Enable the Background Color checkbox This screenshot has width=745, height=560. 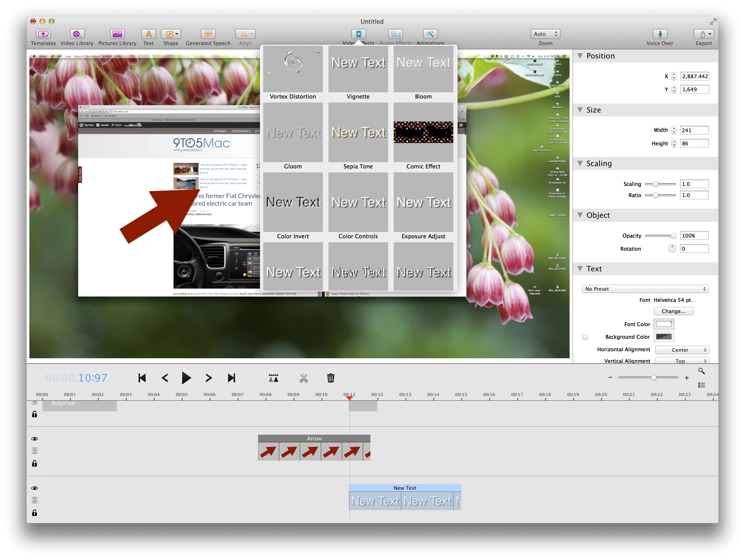585,337
